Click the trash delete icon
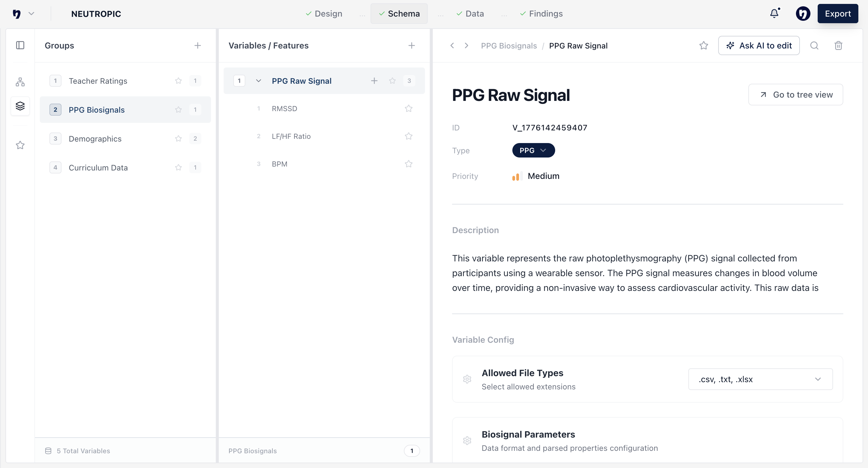Screen dimensions: 868x468 pyautogui.click(x=838, y=45)
